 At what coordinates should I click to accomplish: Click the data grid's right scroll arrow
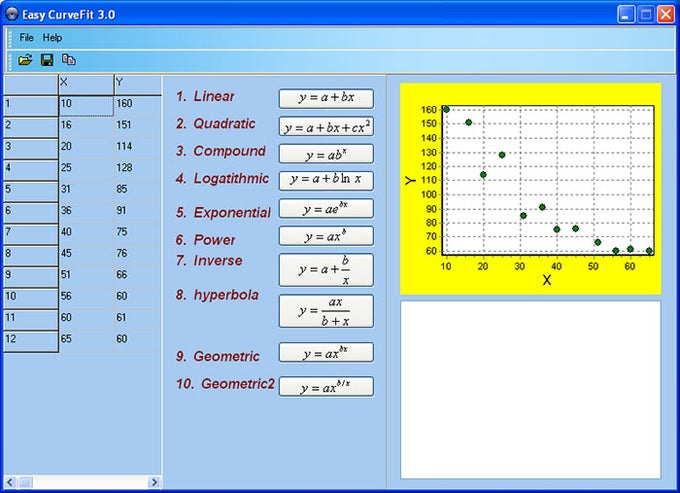tap(154, 482)
